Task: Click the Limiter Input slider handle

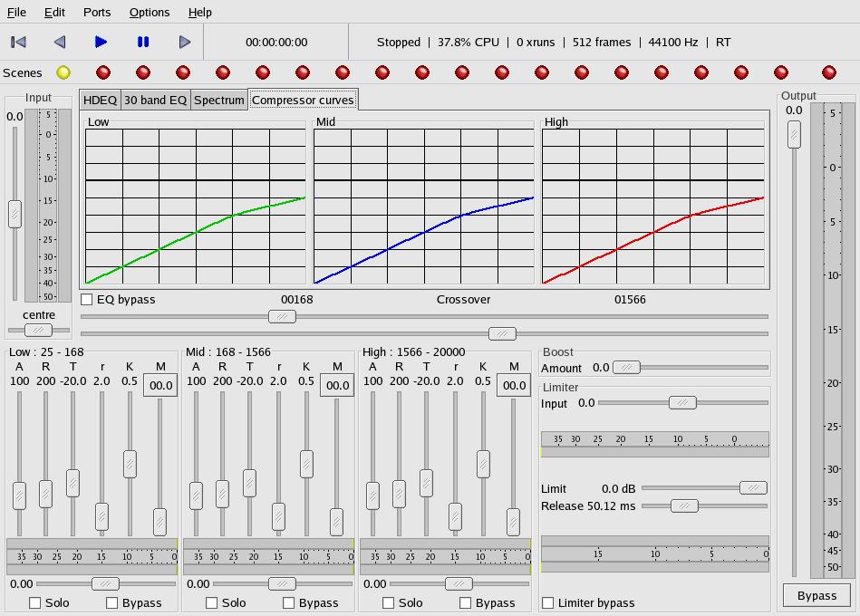Action: [x=683, y=403]
